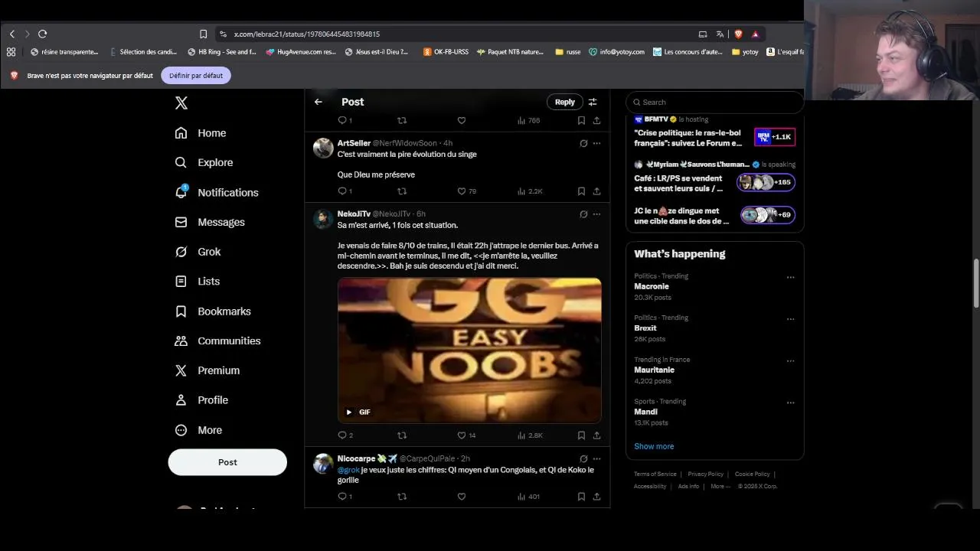Like Nicocarpe's post with 401 views
The width and height of the screenshot is (980, 551).
462,497
